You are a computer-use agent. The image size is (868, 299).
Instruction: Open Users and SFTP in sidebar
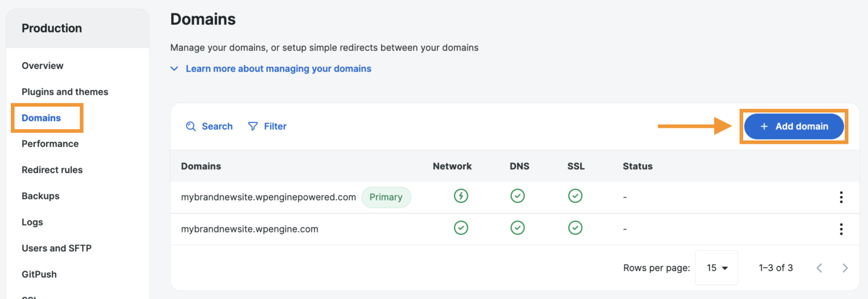[x=57, y=248]
